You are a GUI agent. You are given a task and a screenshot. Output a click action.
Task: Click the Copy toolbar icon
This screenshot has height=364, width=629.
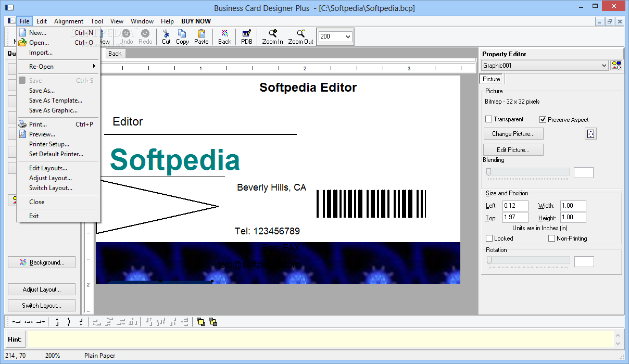click(182, 36)
